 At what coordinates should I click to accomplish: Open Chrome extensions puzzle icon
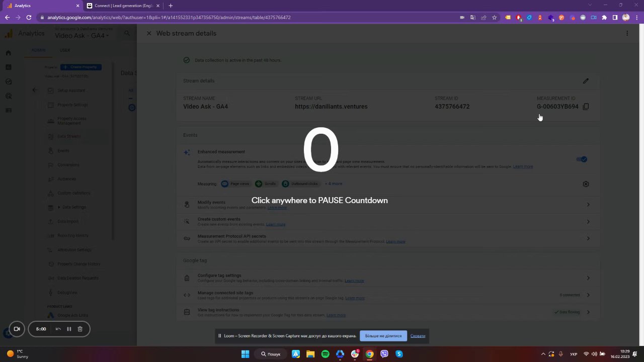(x=604, y=18)
